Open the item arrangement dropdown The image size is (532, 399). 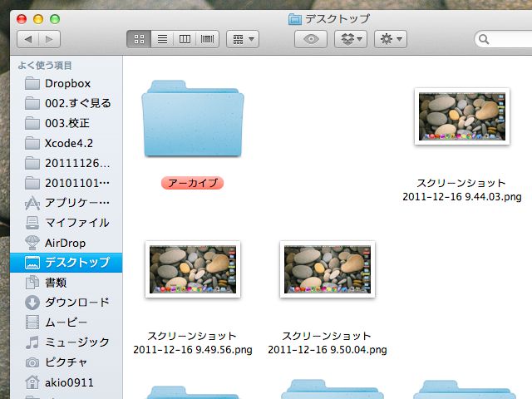(243, 39)
